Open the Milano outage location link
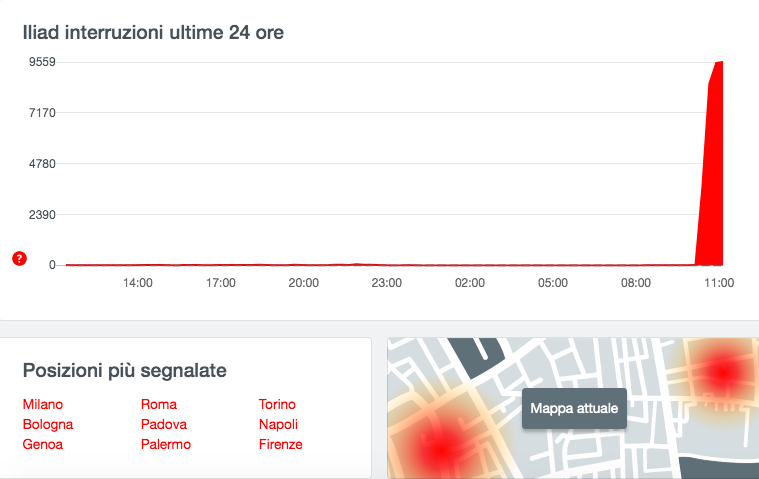The height and width of the screenshot is (479, 759). click(x=43, y=404)
